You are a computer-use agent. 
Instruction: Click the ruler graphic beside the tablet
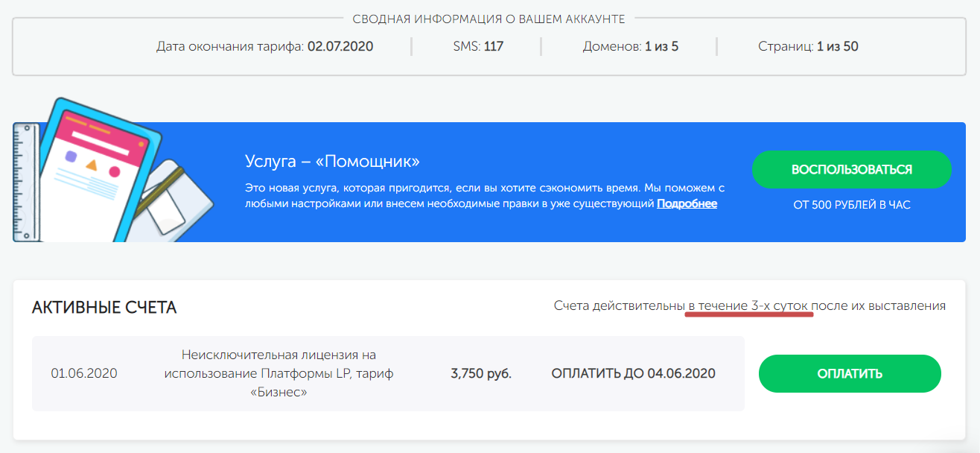tap(25, 181)
